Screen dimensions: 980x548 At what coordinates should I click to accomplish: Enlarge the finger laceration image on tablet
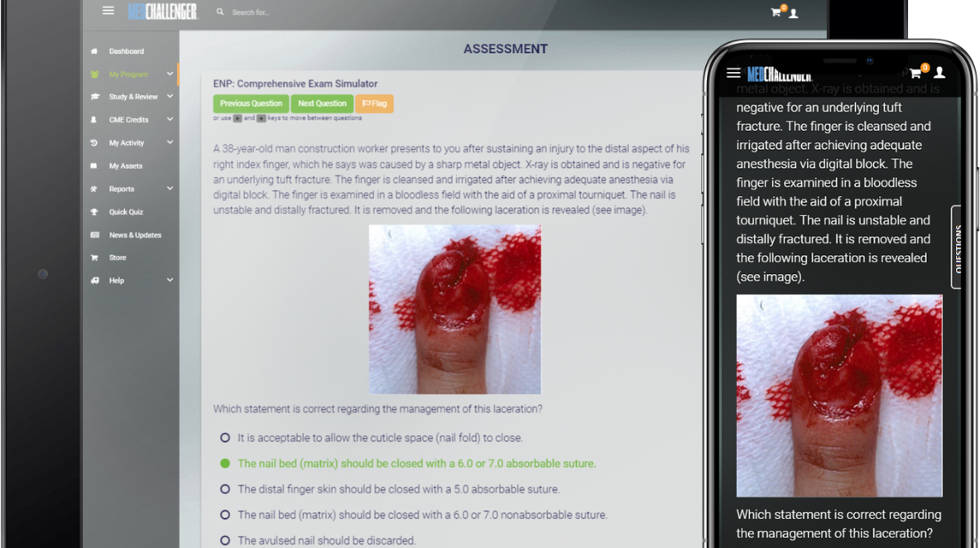coord(455,310)
